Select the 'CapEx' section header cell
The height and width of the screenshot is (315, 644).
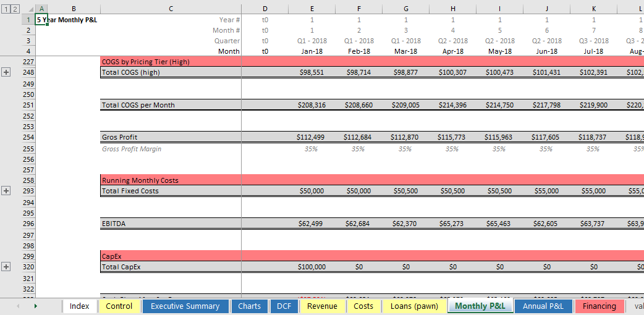click(x=171, y=256)
